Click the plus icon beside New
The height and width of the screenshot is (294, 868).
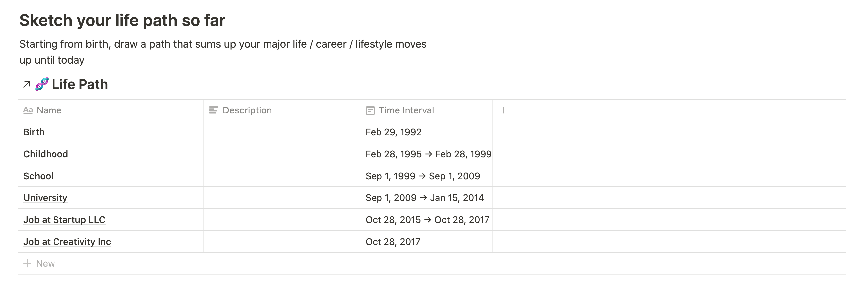[x=27, y=263]
